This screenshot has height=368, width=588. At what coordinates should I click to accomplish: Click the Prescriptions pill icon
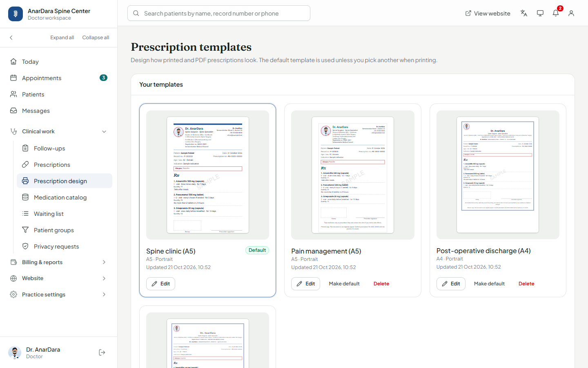coord(25,165)
